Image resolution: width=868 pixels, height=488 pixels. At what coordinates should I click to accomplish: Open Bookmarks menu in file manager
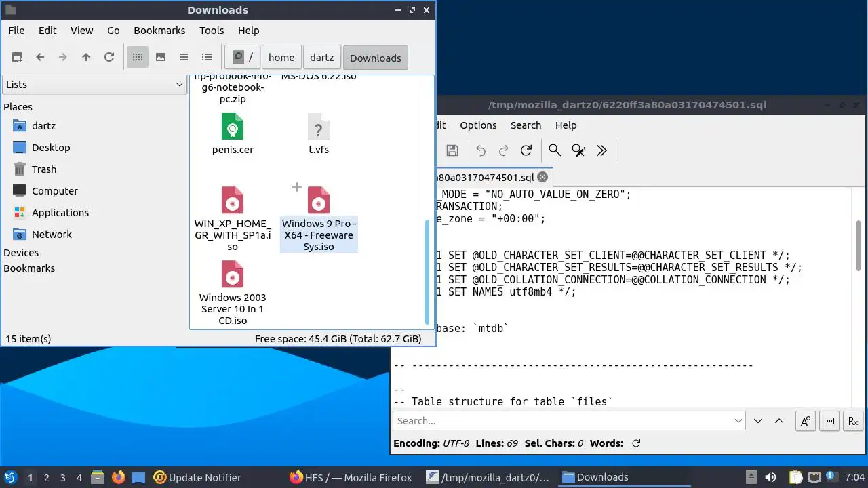(x=159, y=30)
